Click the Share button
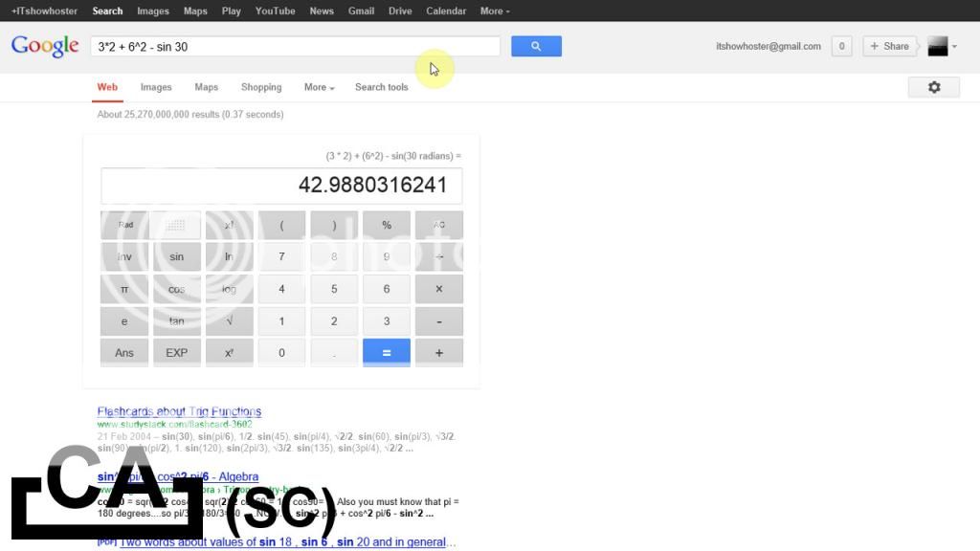The height and width of the screenshot is (551, 980). (889, 46)
